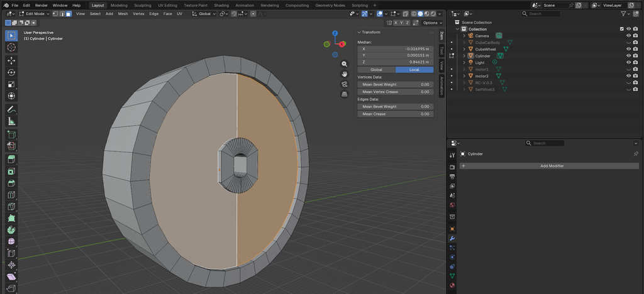The image size is (644, 294).
Task: Toggle visibility of motor2 object
Action: (628, 76)
